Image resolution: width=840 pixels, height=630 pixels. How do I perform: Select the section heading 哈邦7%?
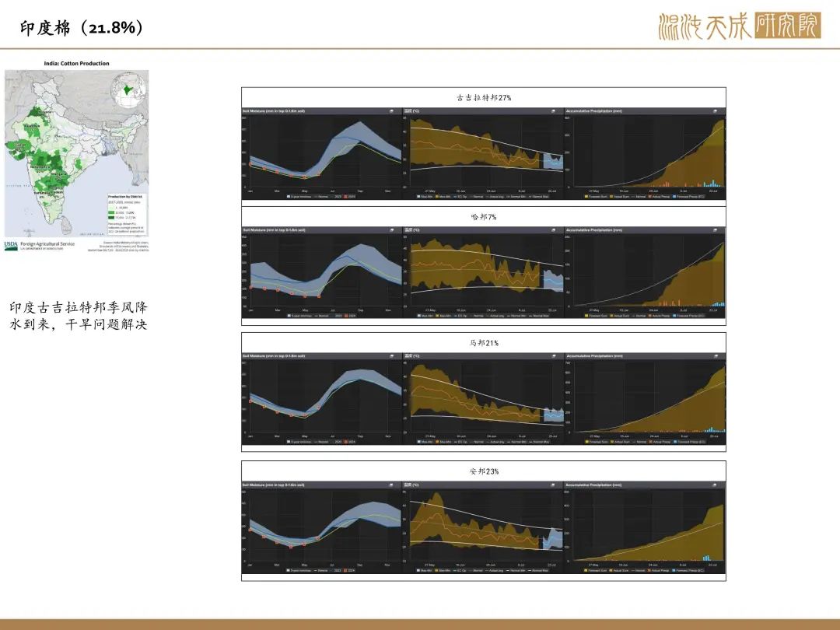coord(484,217)
